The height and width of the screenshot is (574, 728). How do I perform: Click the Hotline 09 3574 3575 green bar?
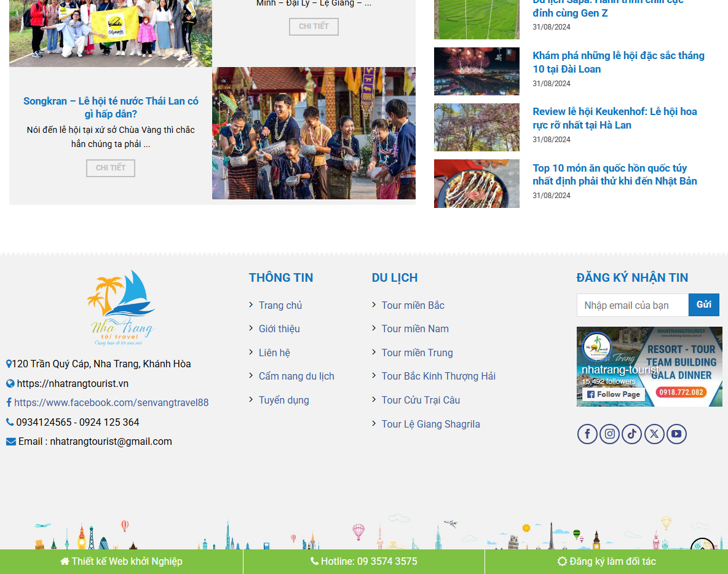(x=363, y=561)
